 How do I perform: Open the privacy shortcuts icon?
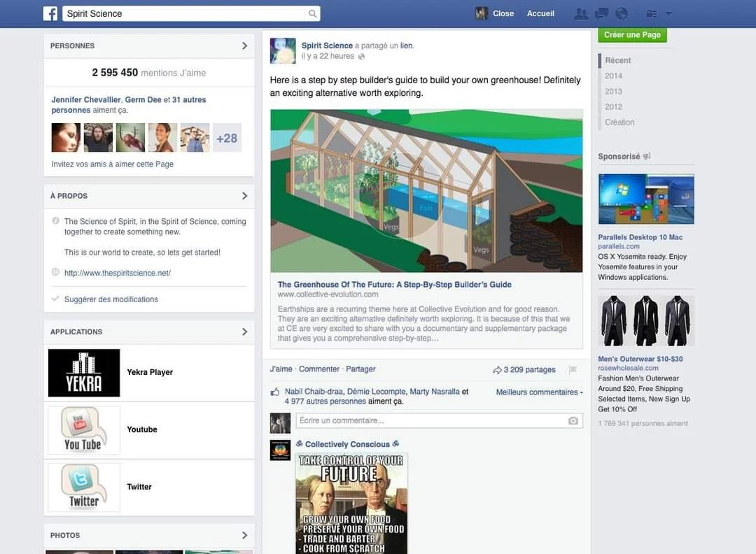click(652, 14)
